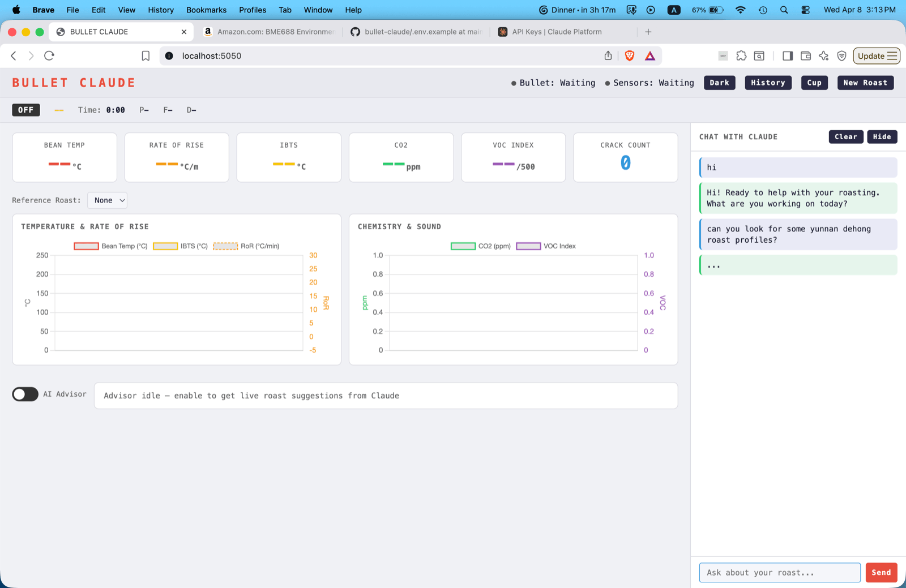
Task: Click the Bean Temp readout card
Action: click(x=65, y=157)
